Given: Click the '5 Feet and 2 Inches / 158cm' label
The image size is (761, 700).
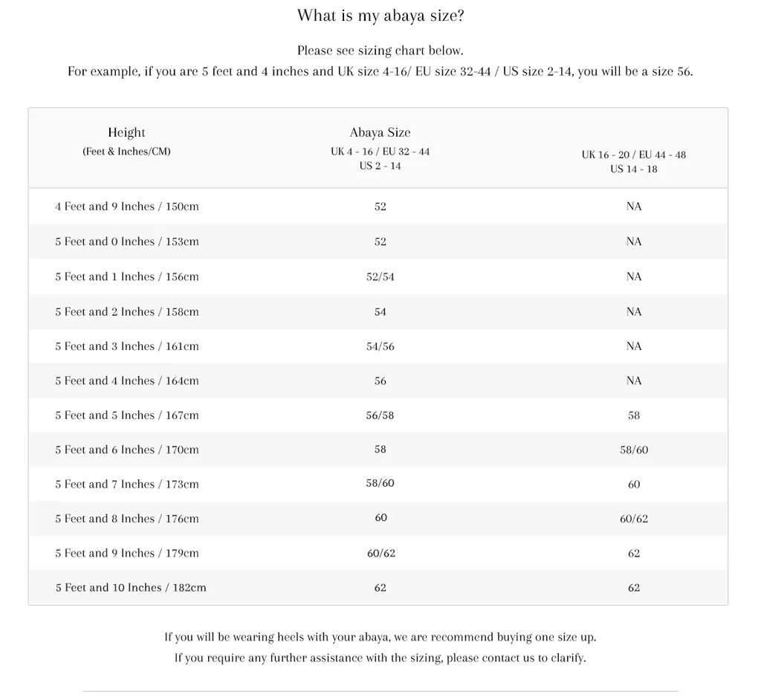Looking at the screenshot, I should pos(127,311).
